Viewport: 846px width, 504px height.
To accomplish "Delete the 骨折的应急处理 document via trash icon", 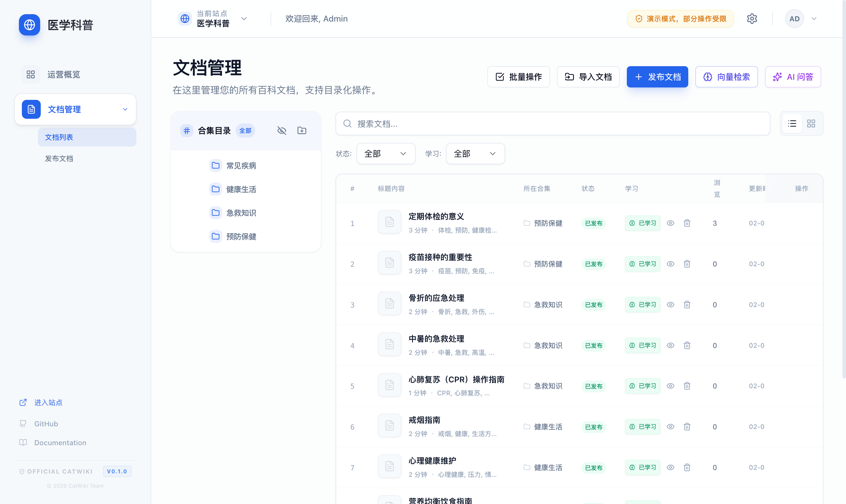I will [687, 305].
